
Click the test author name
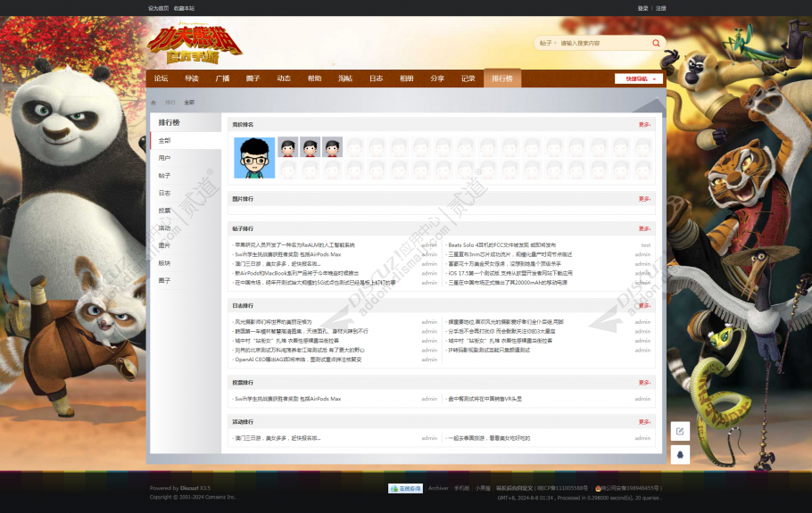(646, 244)
